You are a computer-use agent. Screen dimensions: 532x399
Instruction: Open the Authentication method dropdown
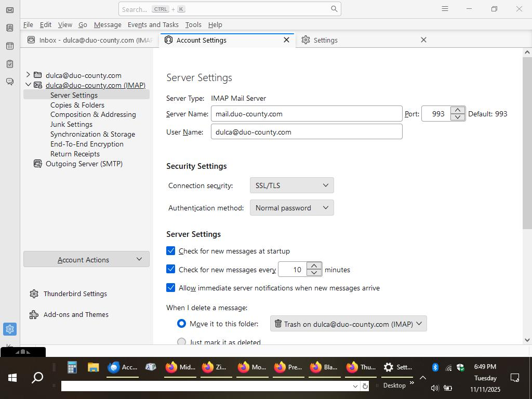(x=291, y=208)
